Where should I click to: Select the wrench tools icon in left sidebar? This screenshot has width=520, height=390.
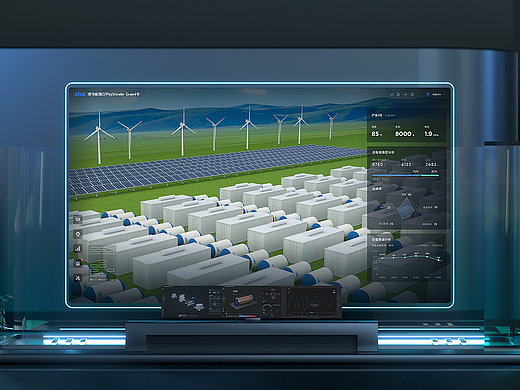(x=78, y=278)
